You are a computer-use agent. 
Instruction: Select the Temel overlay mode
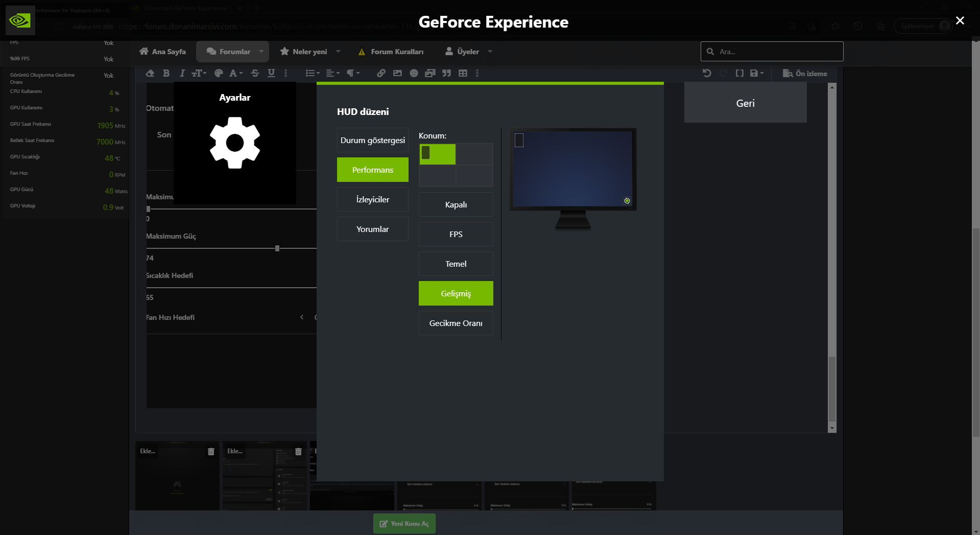click(456, 264)
